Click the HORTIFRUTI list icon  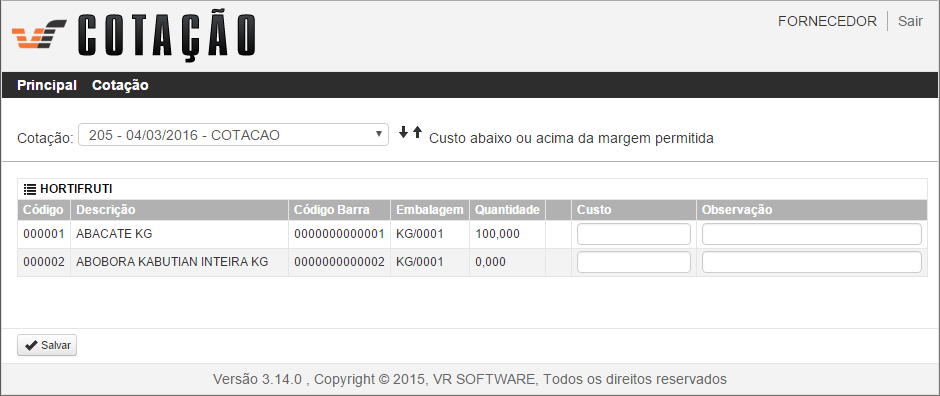29,189
